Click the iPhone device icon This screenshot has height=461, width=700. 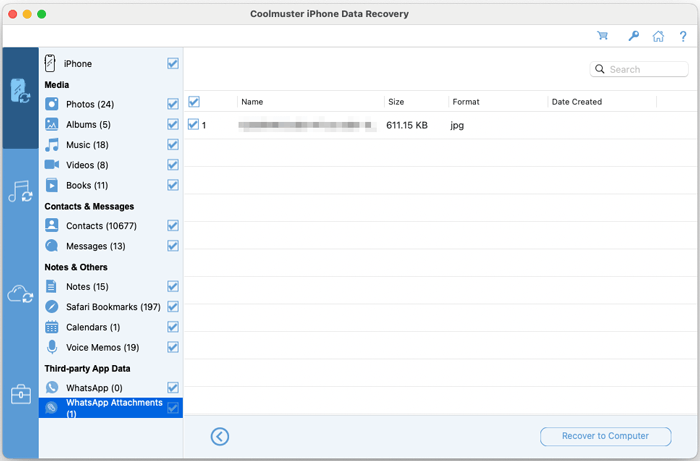[50, 63]
